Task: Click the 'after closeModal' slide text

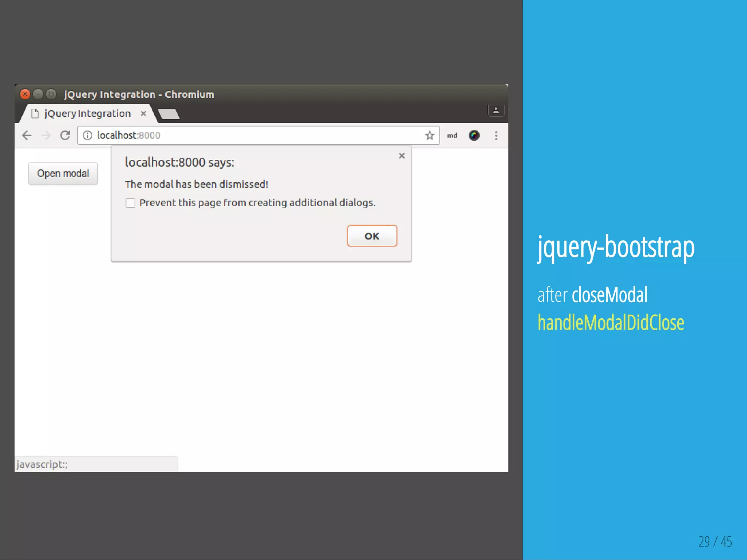Action: [593, 295]
